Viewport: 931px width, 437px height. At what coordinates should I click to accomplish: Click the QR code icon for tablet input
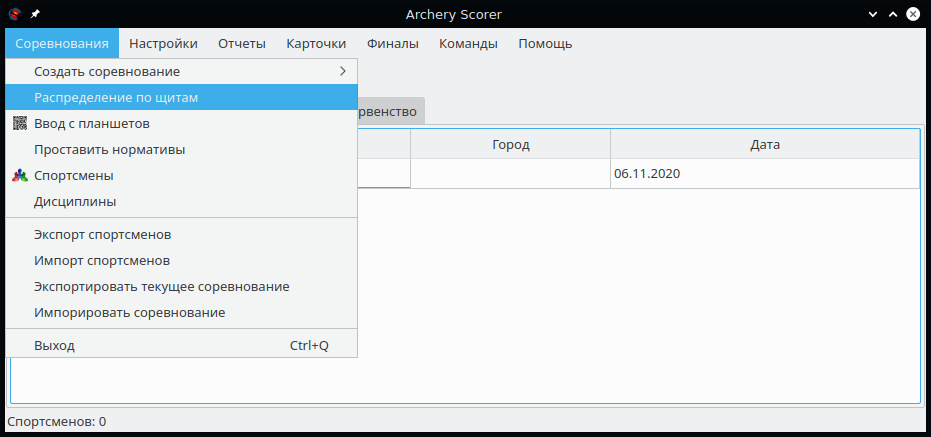[20, 124]
